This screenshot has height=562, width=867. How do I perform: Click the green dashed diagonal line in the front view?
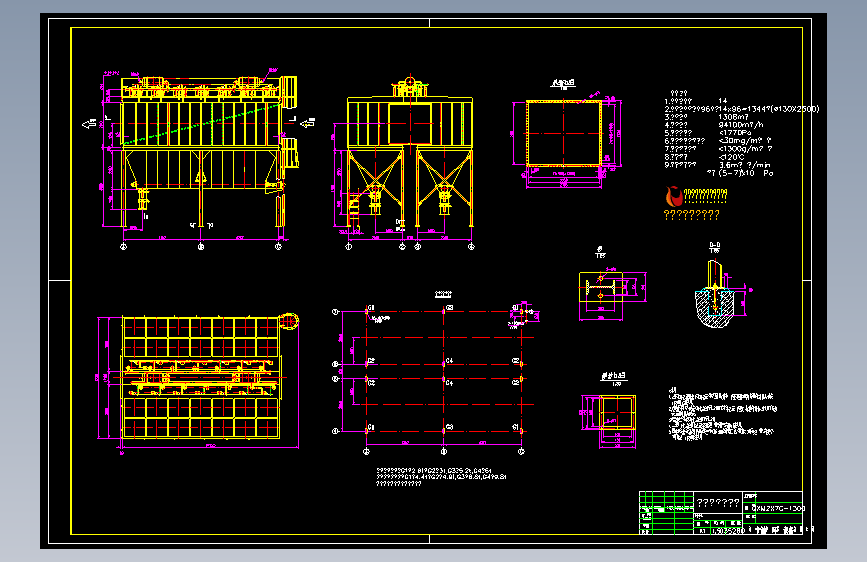coord(202,125)
